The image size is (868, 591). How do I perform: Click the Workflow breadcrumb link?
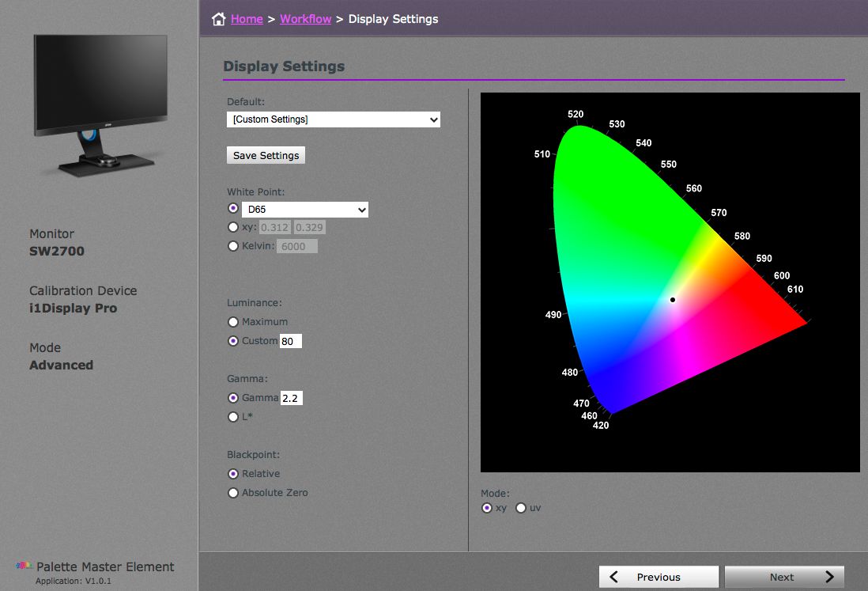pyautogui.click(x=305, y=18)
